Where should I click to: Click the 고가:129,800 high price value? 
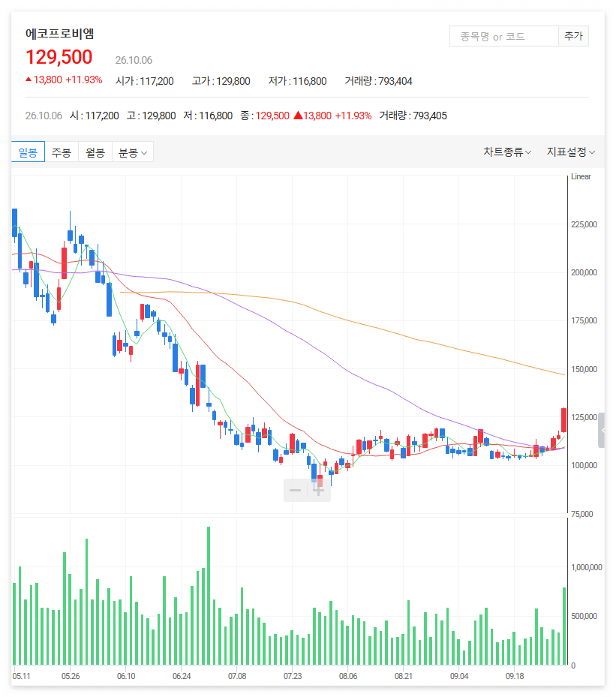point(221,81)
